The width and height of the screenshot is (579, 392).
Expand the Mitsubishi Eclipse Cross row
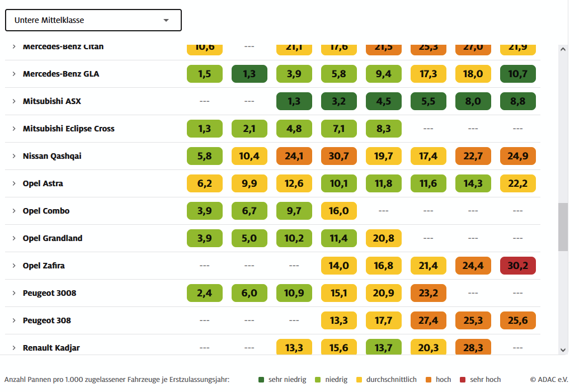(14, 129)
